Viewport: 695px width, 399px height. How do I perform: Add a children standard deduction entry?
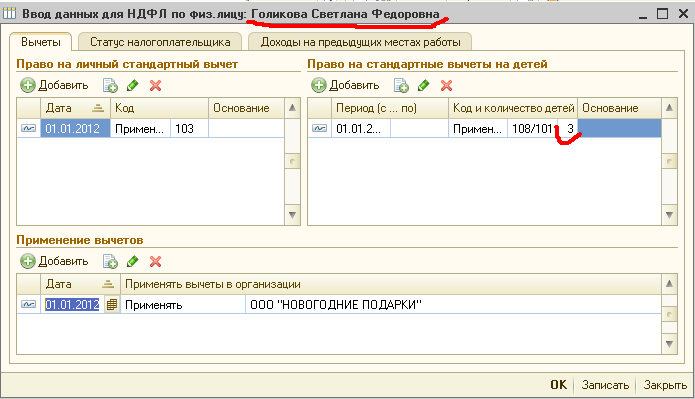(345, 85)
